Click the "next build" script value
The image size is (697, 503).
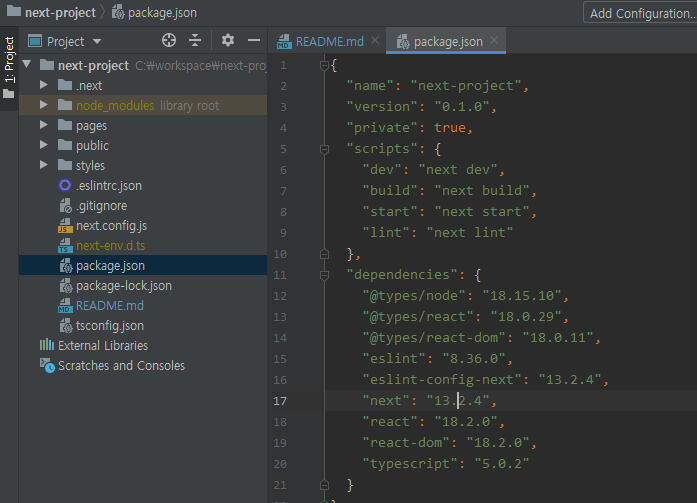[x=482, y=191]
